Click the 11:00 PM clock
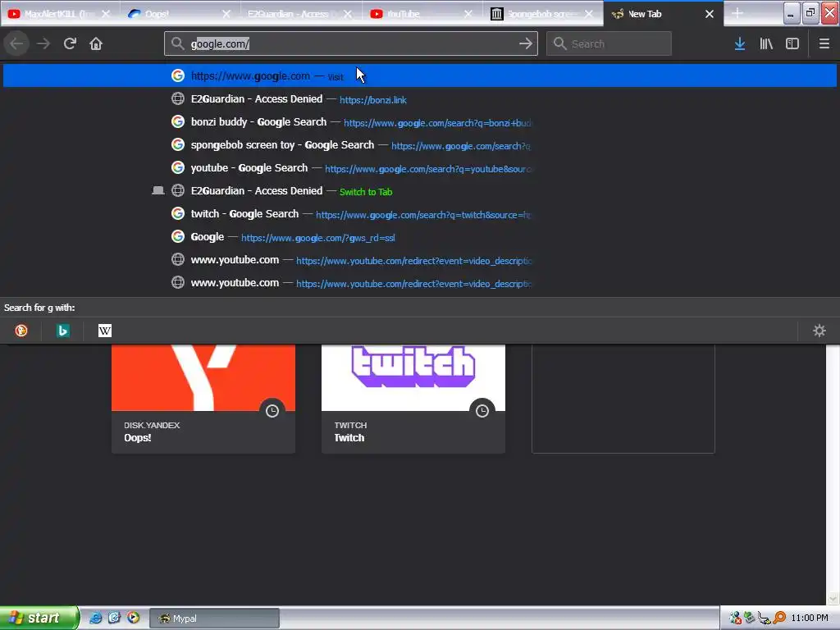Screen dimensions: 840x630 [810, 619]
